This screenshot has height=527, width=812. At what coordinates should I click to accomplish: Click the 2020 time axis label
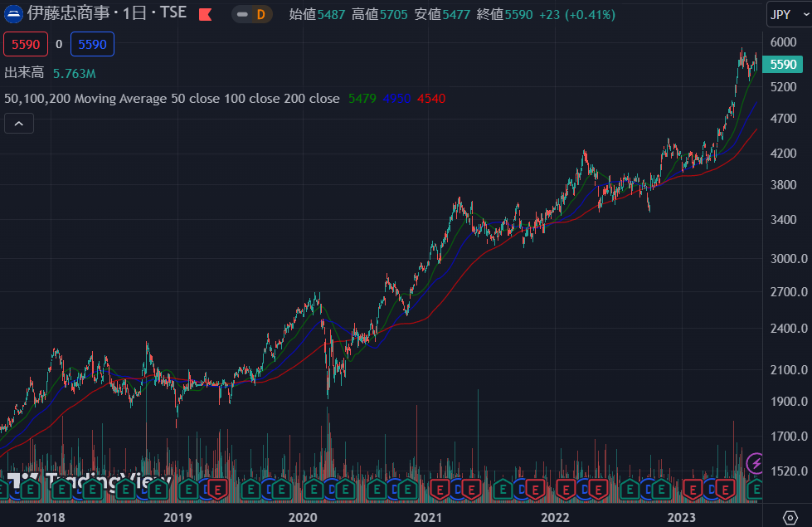(303, 517)
